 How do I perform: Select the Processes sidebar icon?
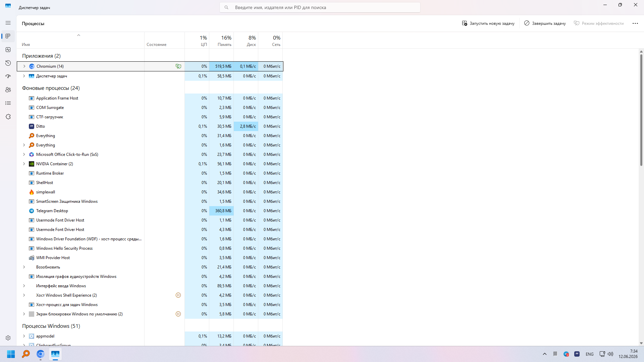[8, 36]
